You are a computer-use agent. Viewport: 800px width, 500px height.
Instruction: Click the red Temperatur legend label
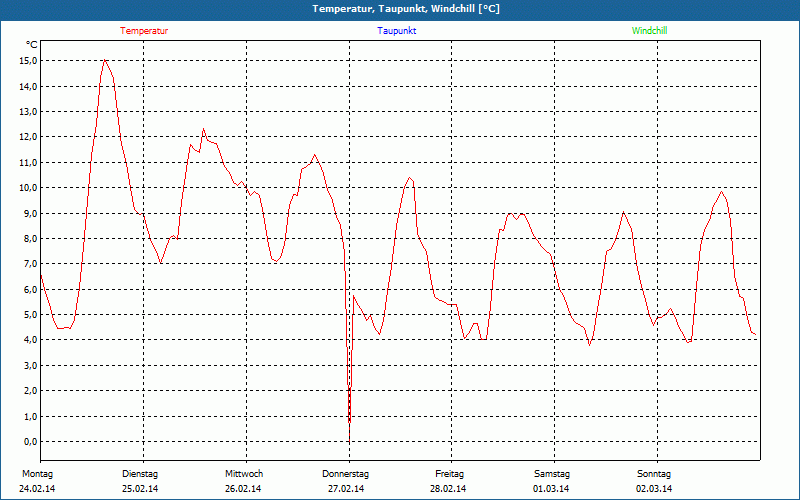[x=144, y=31]
